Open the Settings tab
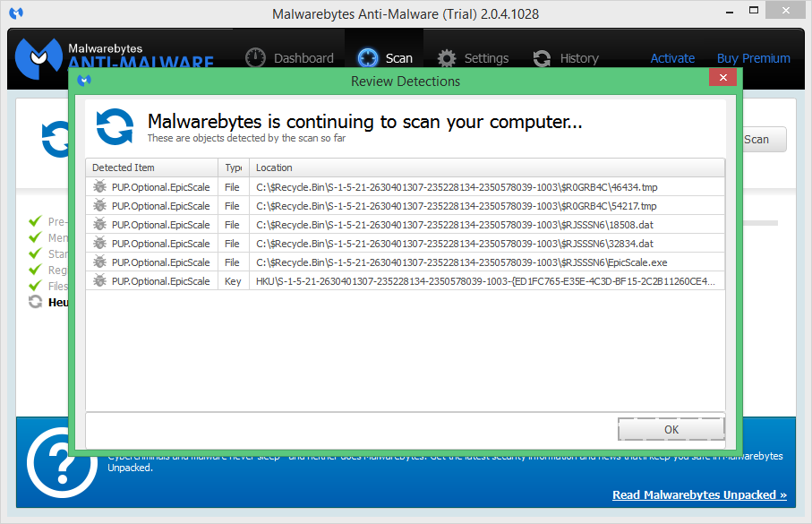The image size is (812, 524). (x=473, y=58)
